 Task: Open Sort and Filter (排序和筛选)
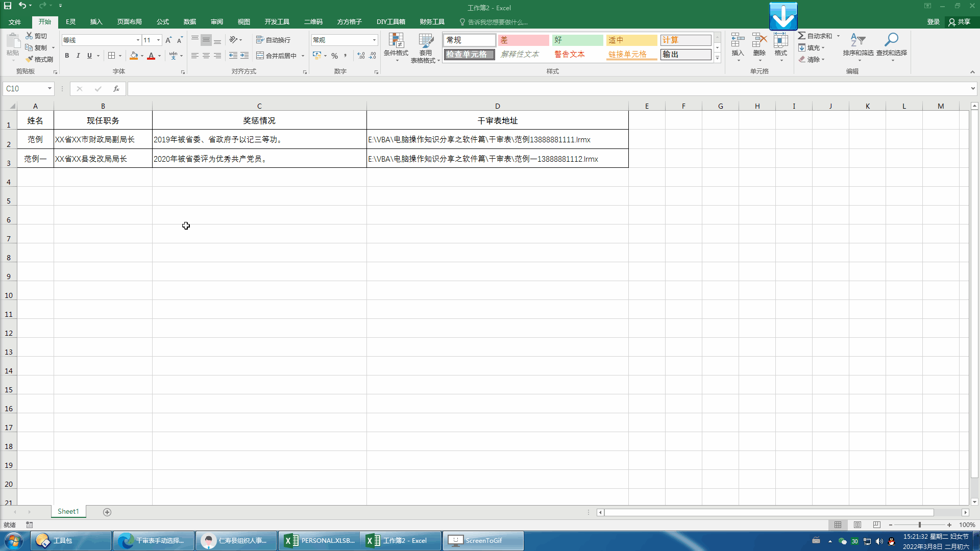coord(858,47)
